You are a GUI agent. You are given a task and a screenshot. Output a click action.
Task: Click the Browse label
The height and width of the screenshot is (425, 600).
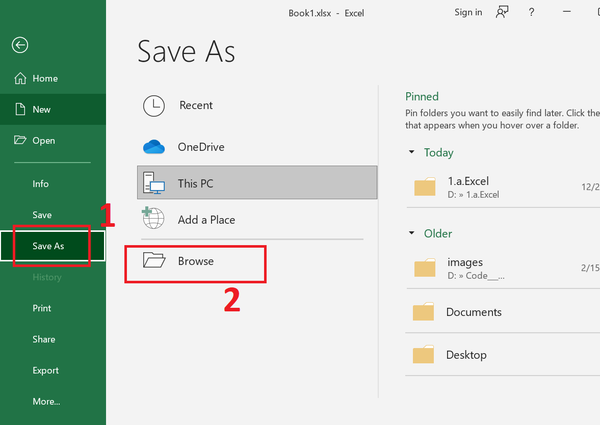pos(196,261)
